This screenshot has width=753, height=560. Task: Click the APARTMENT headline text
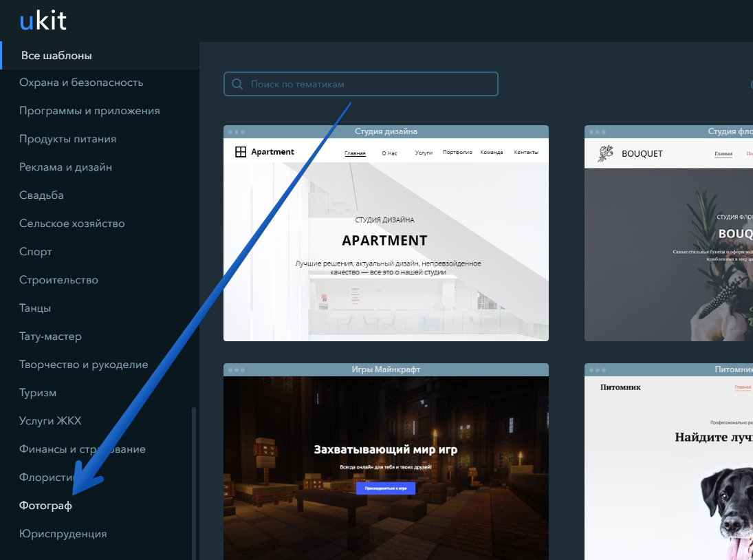click(384, 241)
